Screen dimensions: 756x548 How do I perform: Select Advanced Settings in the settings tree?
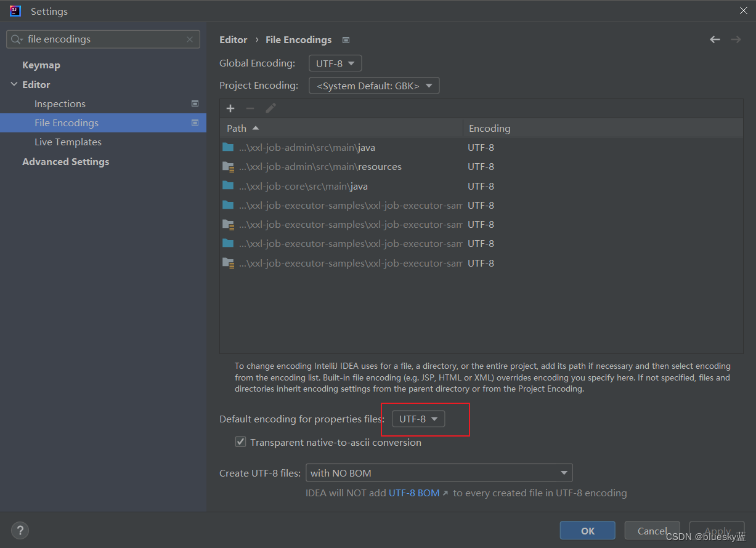click(x=65, y=162)
